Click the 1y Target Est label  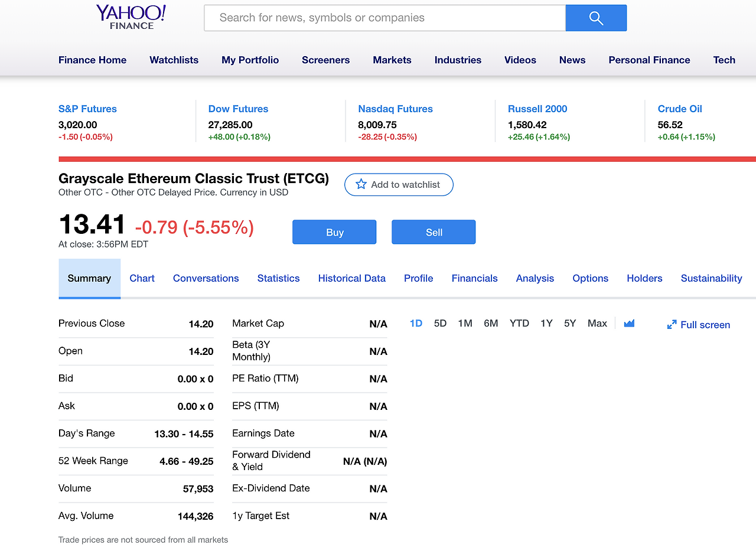pos(261,516)
